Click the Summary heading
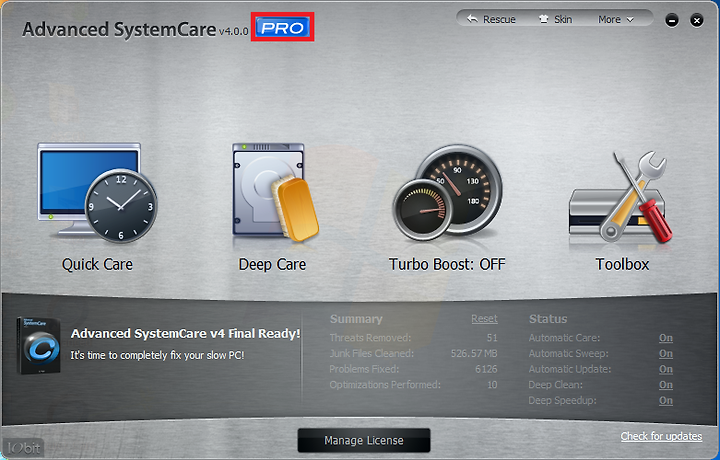720x460 pixels. 356,319
